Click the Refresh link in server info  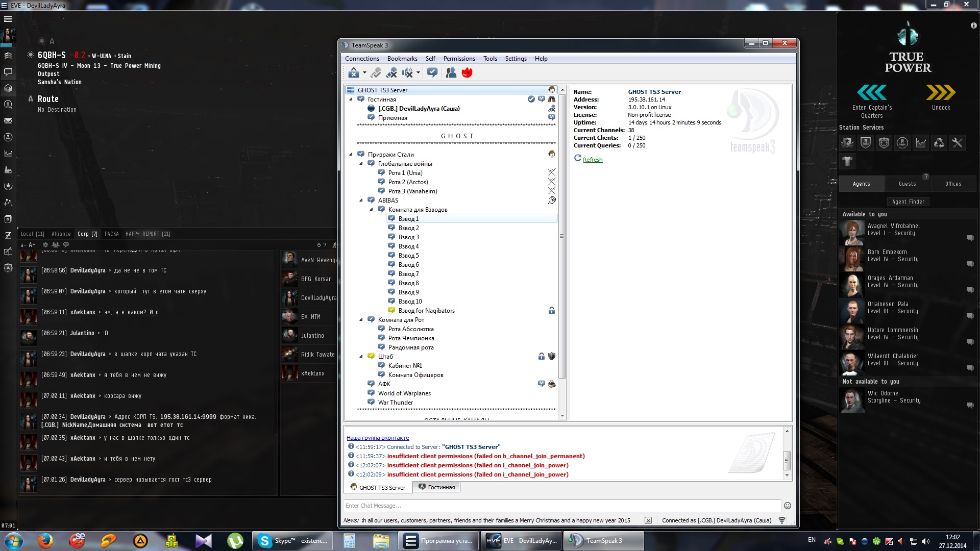point(592,160)
